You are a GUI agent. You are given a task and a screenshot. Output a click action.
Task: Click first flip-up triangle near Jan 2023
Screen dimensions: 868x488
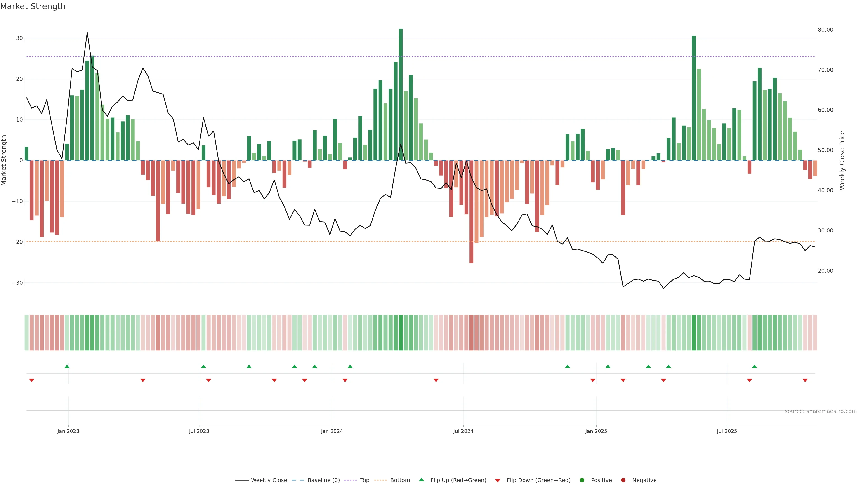point(67,366)
